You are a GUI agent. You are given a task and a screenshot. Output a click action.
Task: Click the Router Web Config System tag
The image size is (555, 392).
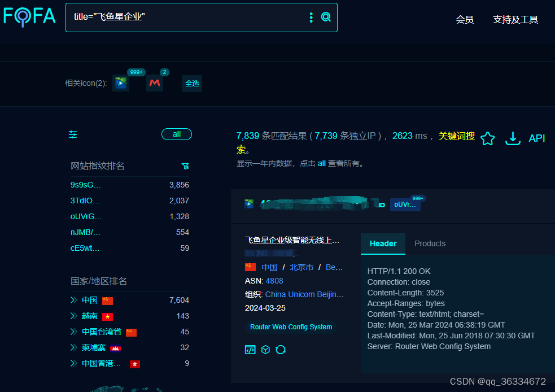point(291,327)
